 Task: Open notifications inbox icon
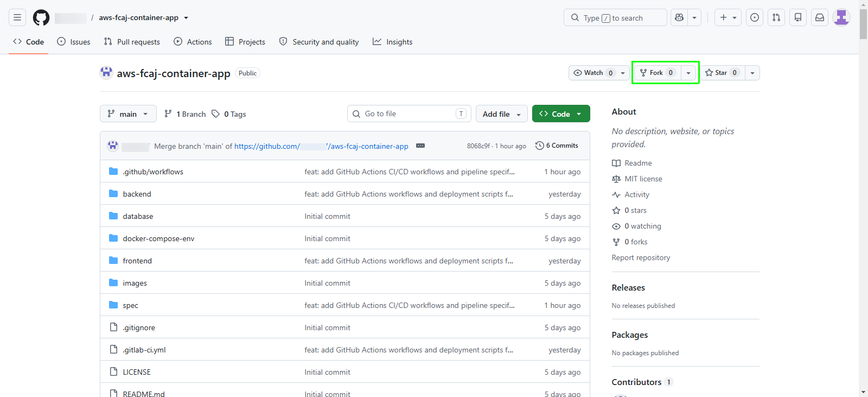point(820,17)
